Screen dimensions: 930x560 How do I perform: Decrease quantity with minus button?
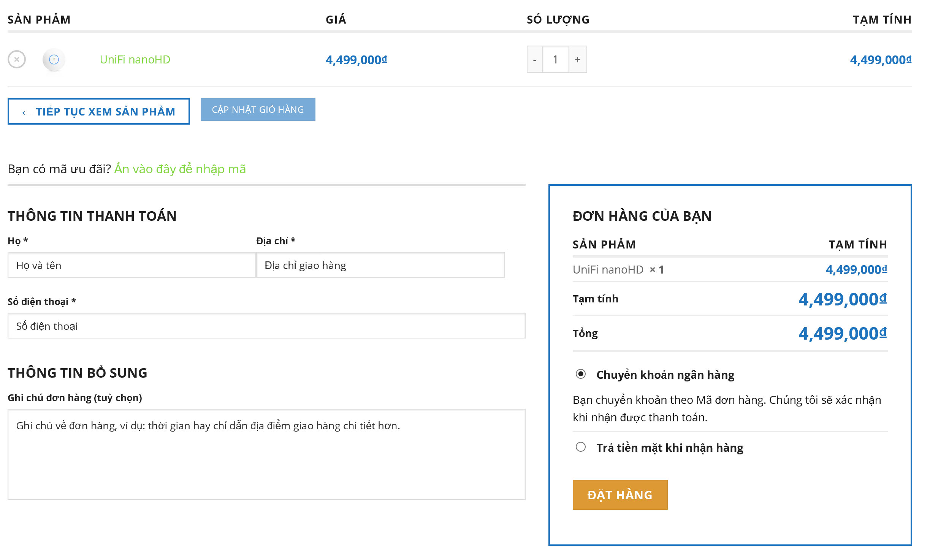pyautogui.click(x=534, y=60)
